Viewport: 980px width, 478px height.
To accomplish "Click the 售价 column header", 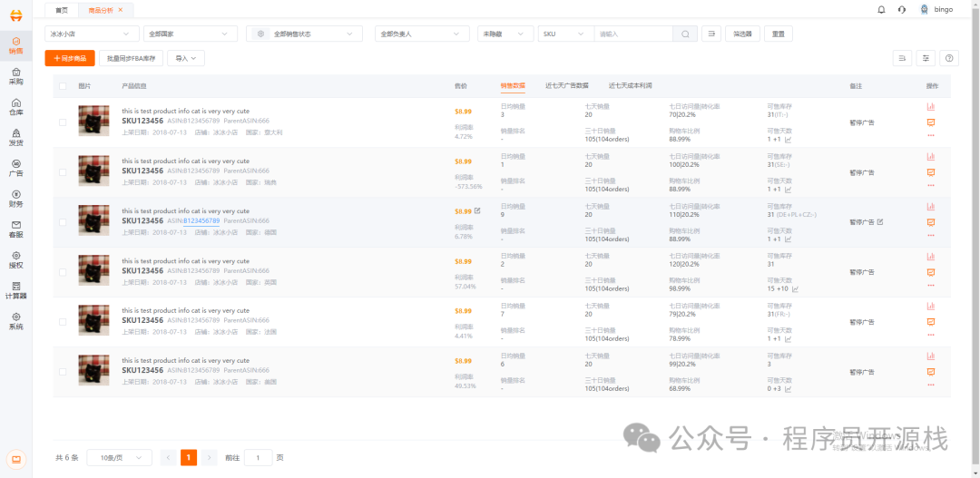I will pos(461,86).
